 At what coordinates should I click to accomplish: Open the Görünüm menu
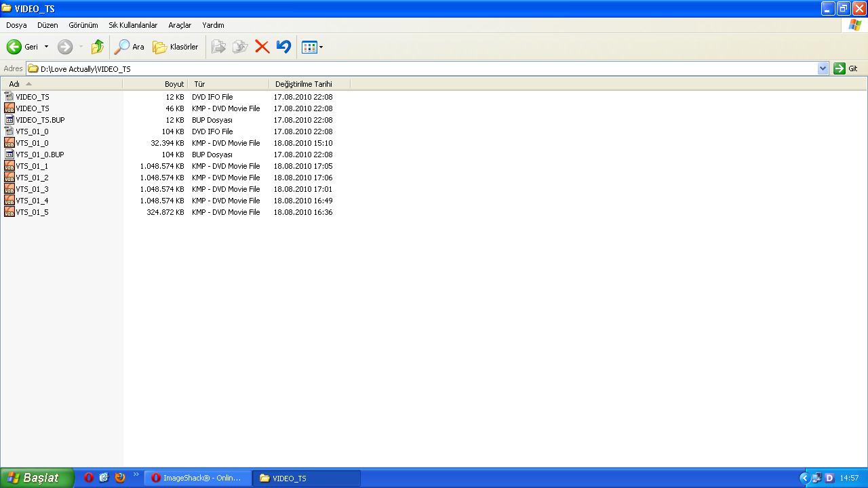[x=83, y=25]
